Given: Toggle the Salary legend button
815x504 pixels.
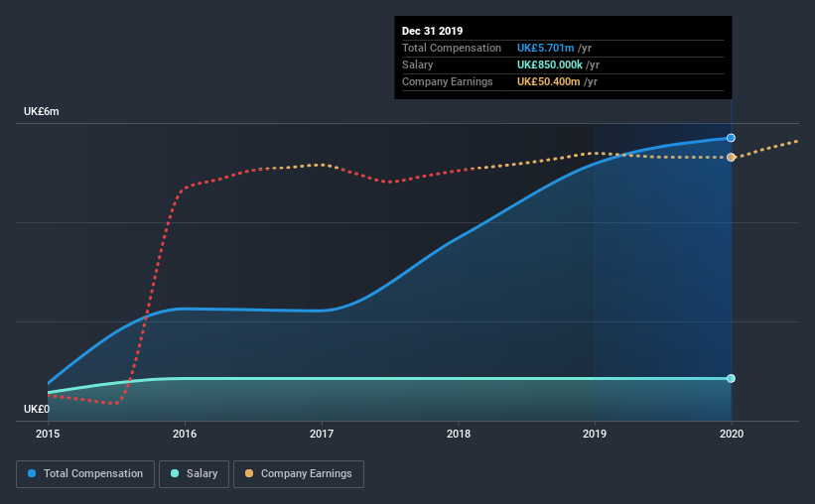Looking at the screenshot, I should [194, 474].
